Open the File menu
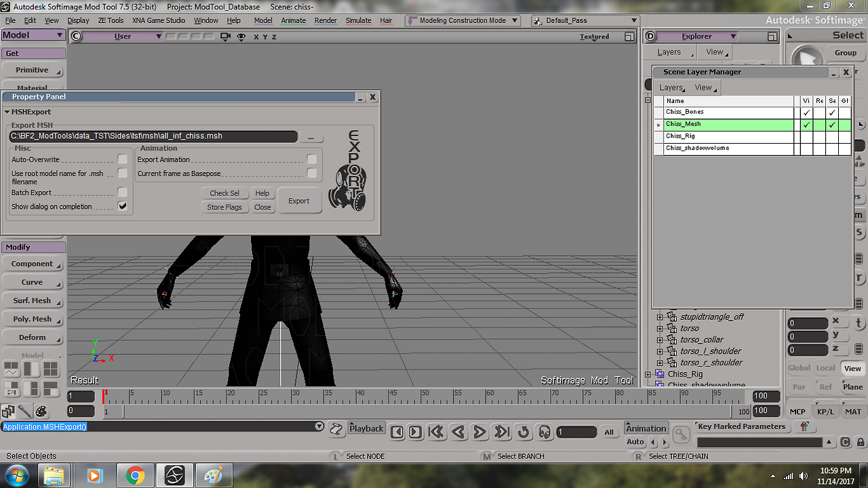 10,20
